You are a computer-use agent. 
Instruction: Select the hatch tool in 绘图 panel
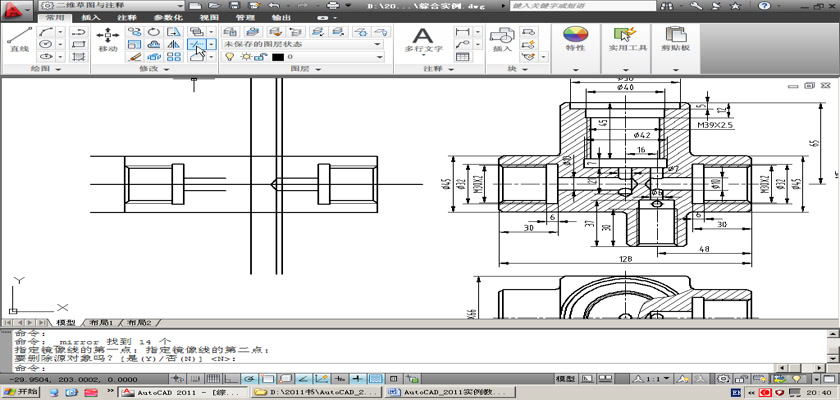[79, 56]
